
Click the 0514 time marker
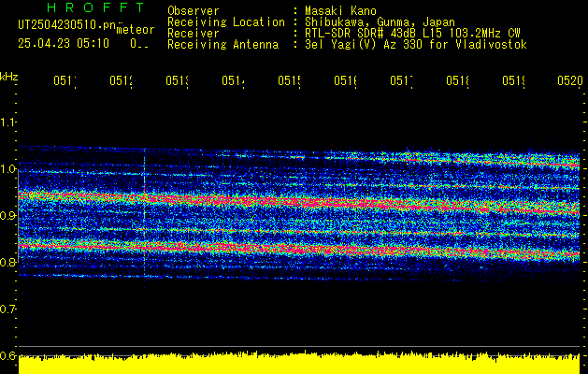234,80
